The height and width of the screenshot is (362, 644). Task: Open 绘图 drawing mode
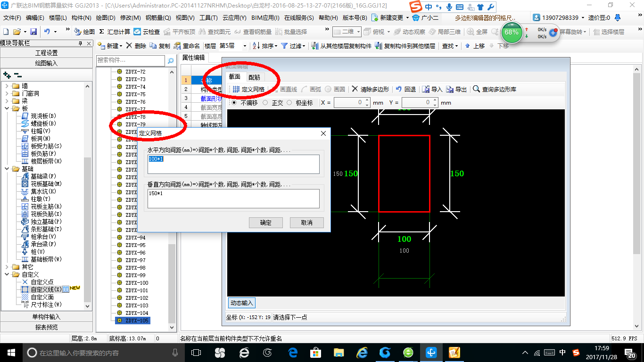click(x=84, y=32)
